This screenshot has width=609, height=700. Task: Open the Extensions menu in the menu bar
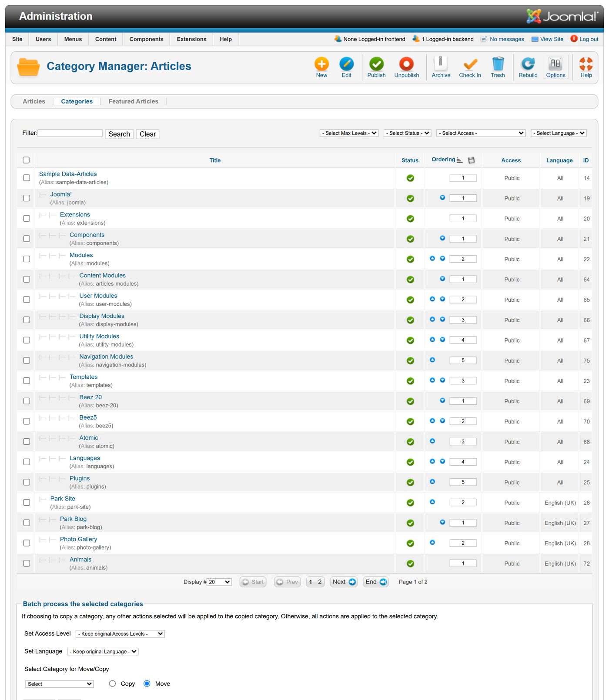[191, 39]
